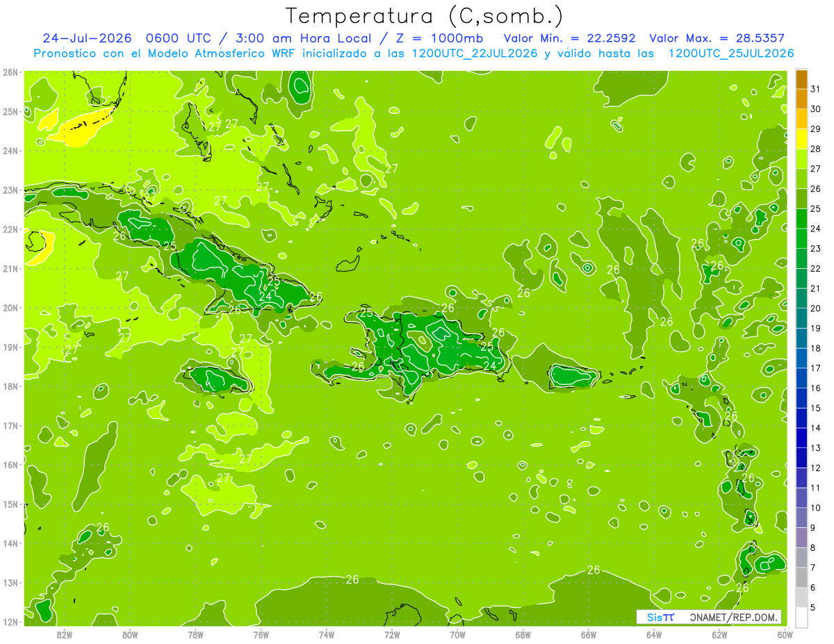Click the 62W longitude axis label

719,634
